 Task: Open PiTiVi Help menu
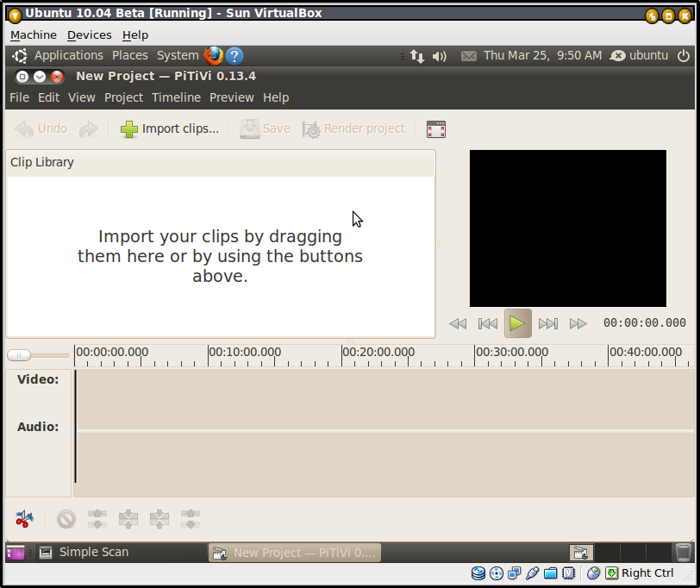click(x=276, y=97)
